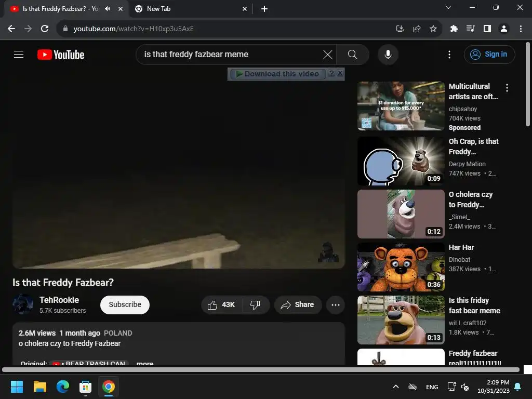Go back with the browser back arrow
The width and height of the screenshot is (532, 399).
11,29
